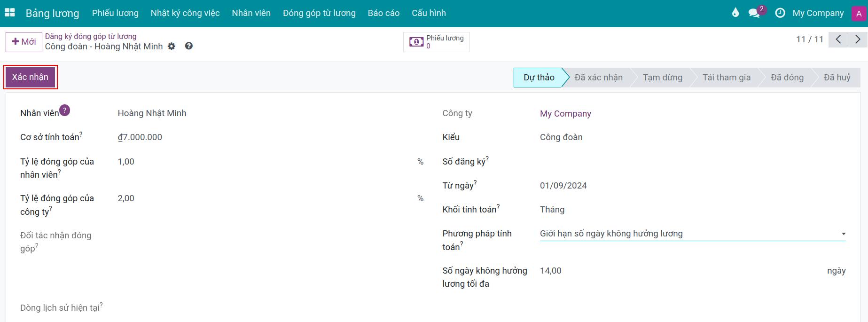Screen dimensions: 868x322
Task: Open the conversations chat icon
Action: (755, 13)
